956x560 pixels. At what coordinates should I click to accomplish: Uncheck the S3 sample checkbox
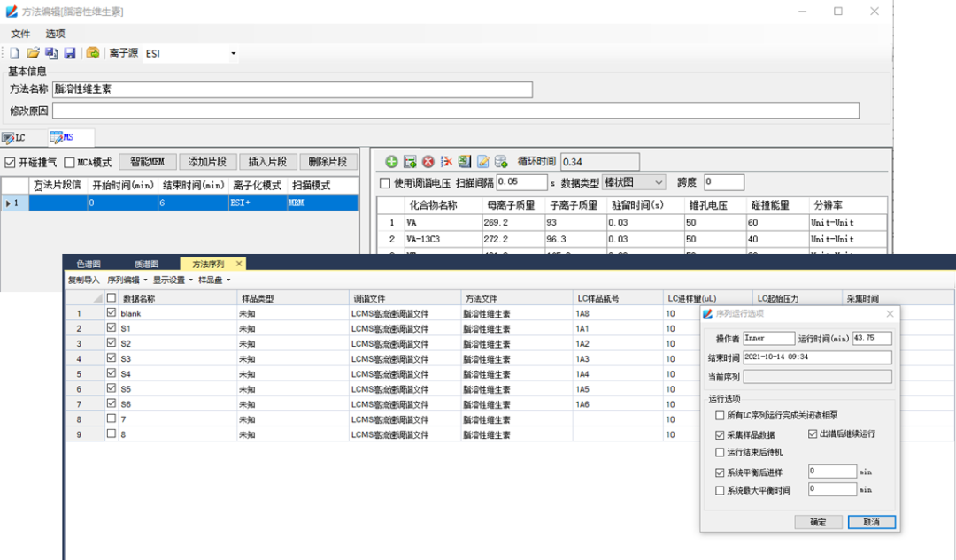[x=111, y=358]
